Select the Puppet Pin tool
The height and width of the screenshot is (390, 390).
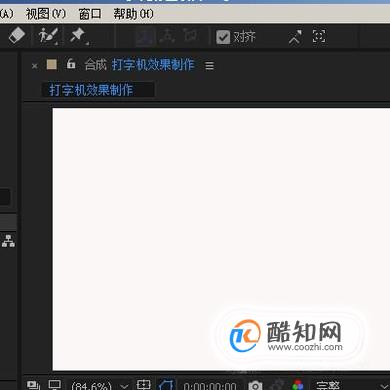79,36
